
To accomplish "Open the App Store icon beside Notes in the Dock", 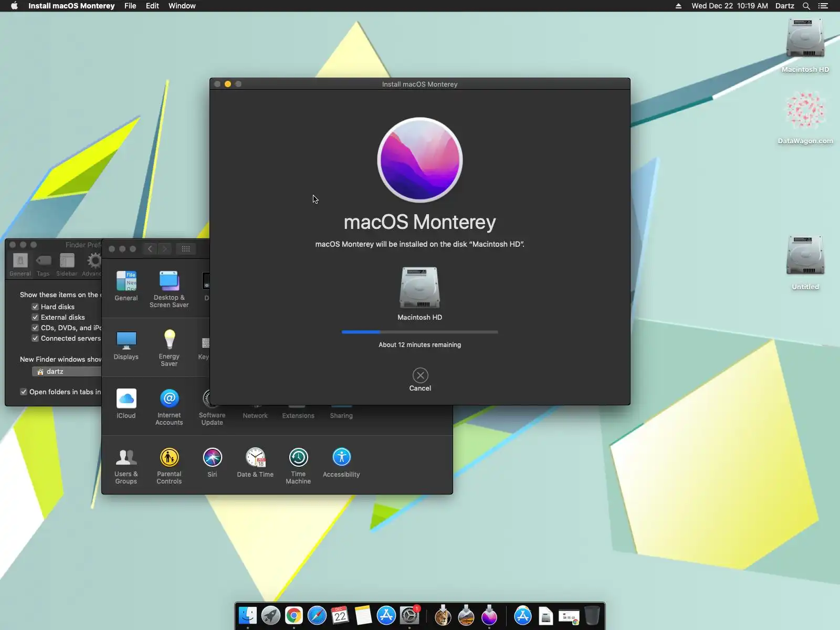I will click(x=386, y=615).
